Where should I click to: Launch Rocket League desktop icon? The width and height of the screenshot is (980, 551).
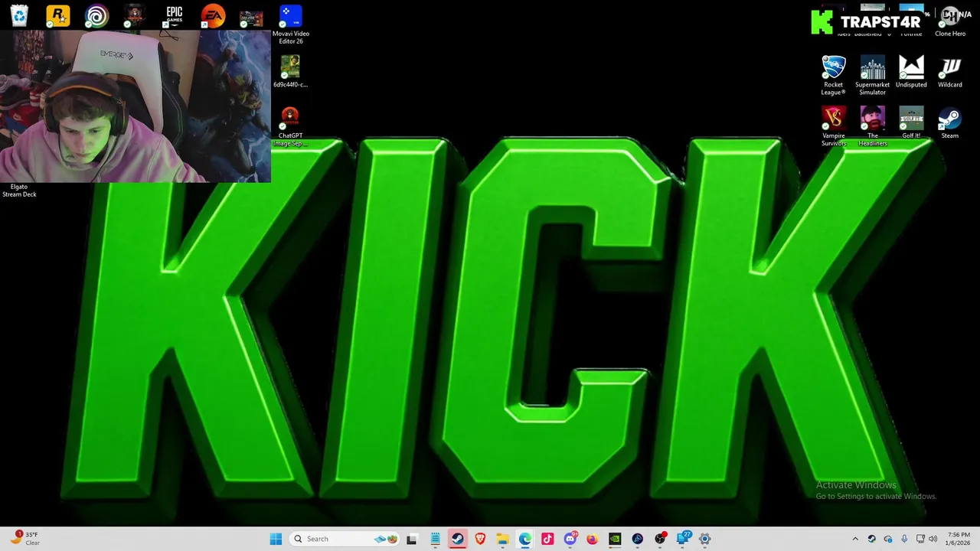pyautogui.click(x=833, y=75)
